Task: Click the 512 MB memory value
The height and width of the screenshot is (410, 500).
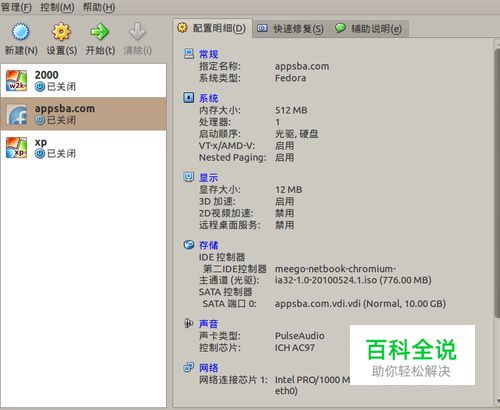Action: pos(291,110)
